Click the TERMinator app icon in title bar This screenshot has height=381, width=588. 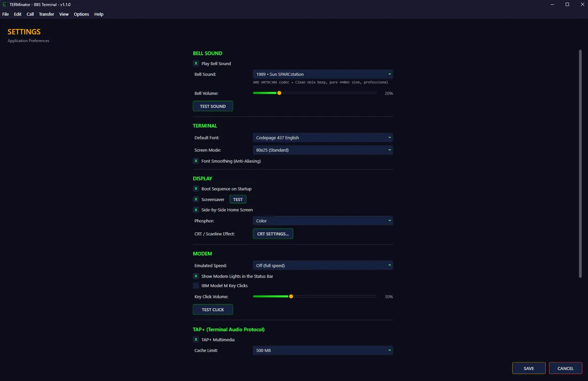click(5, 4)
